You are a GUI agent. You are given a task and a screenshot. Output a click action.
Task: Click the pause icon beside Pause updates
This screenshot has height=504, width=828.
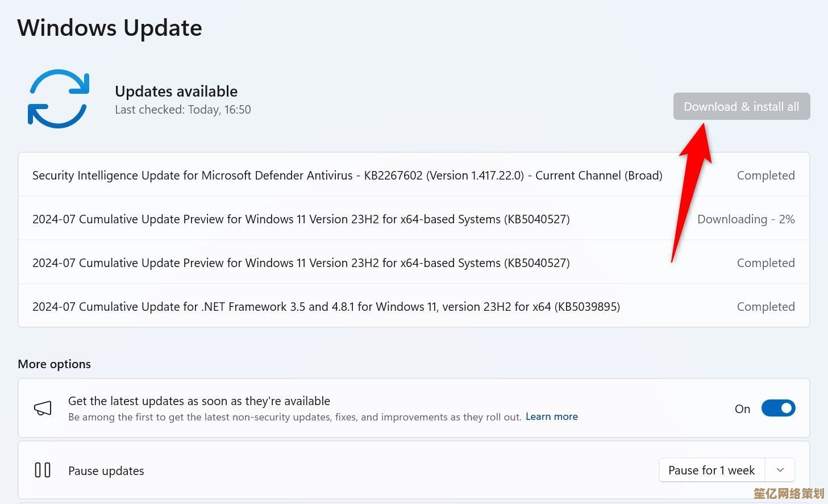43,470
